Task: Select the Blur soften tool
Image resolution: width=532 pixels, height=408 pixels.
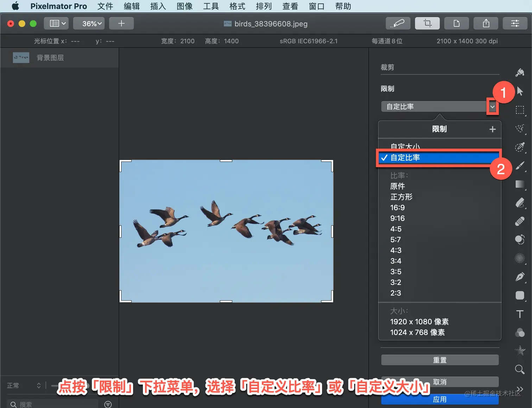Action: (x=520, y=258)
